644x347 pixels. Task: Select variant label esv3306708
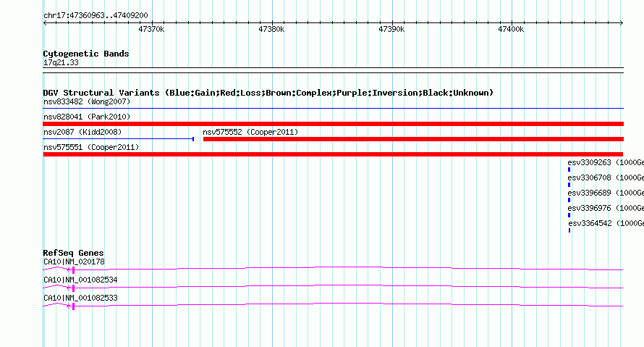pyautogui.click(x=590, y=177)
